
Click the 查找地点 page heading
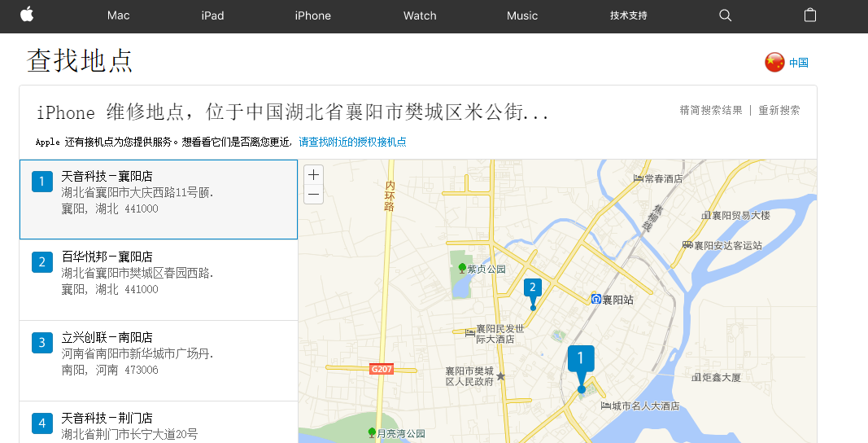click(x=81, y=60)
